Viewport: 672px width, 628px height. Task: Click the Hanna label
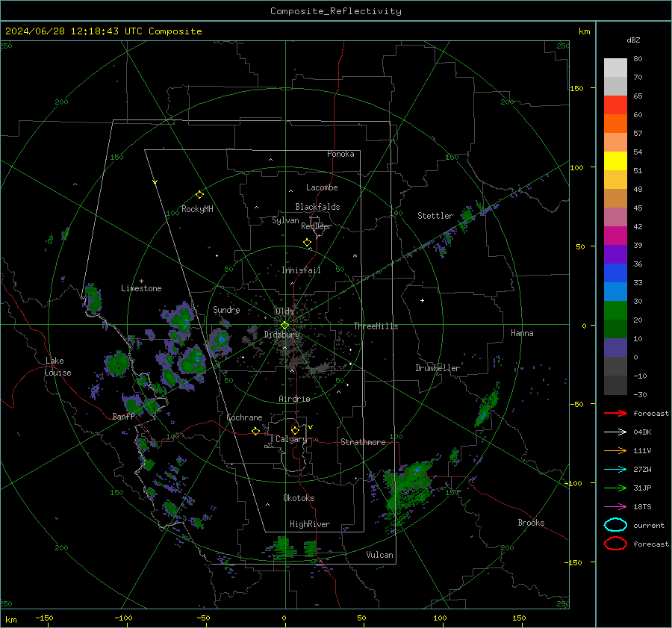[522, 333]
